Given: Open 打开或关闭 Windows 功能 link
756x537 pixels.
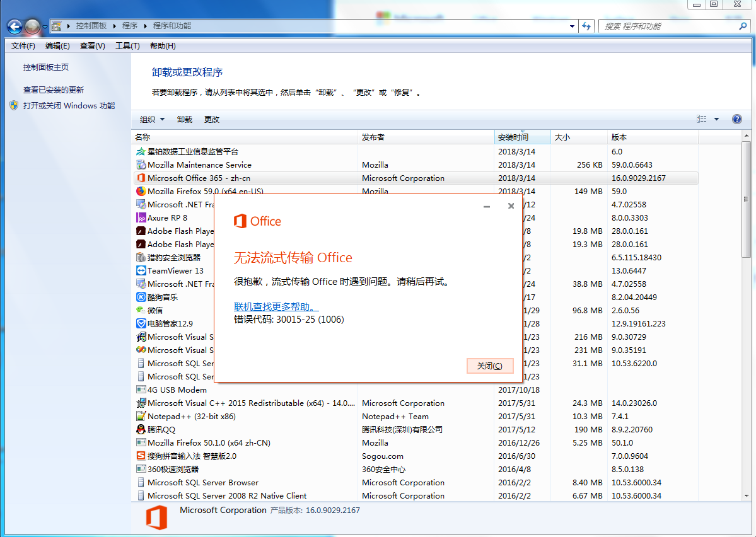Looking at the screenshot, I should 69,105.
